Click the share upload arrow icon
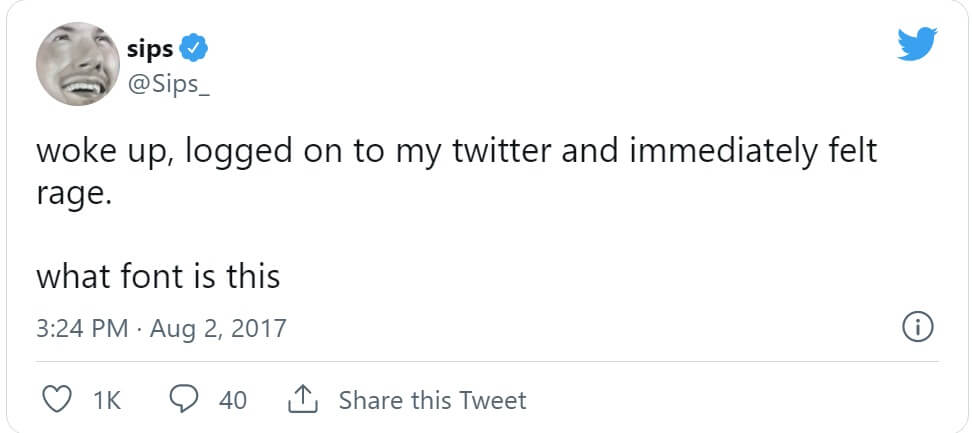 302,400
